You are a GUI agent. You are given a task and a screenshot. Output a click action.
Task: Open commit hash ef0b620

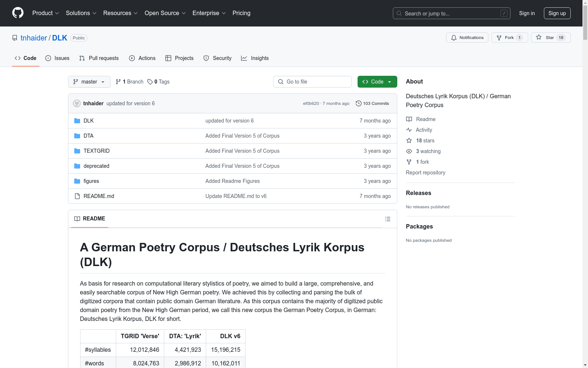click(x=311, y=103)
